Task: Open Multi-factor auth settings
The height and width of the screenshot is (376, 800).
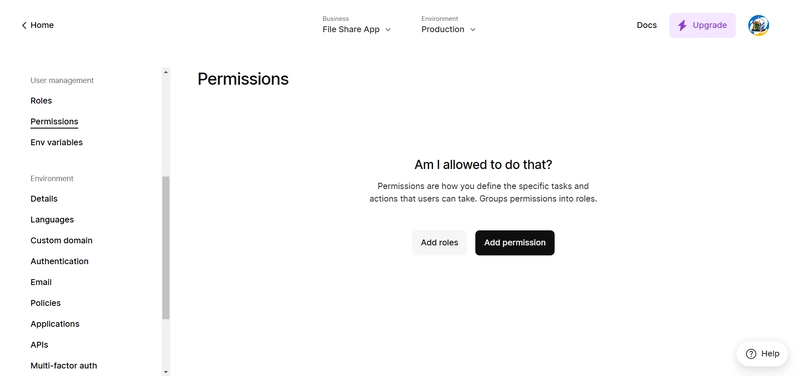Action: click(x=64, y=366)
